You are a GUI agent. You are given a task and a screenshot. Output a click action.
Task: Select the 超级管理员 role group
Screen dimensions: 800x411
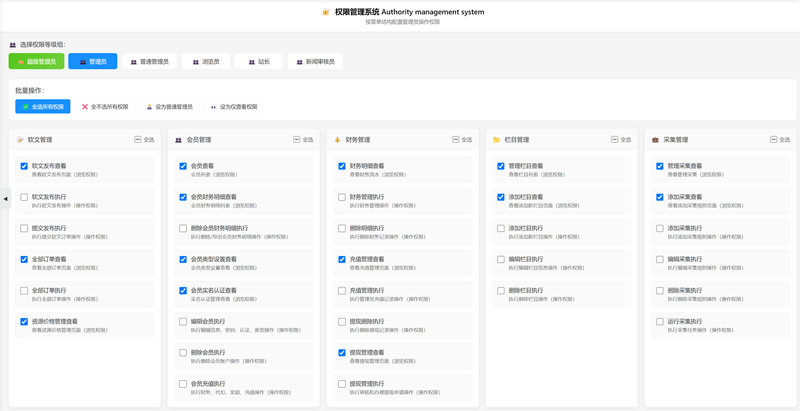pyautogui.click(x=36, y=61)
